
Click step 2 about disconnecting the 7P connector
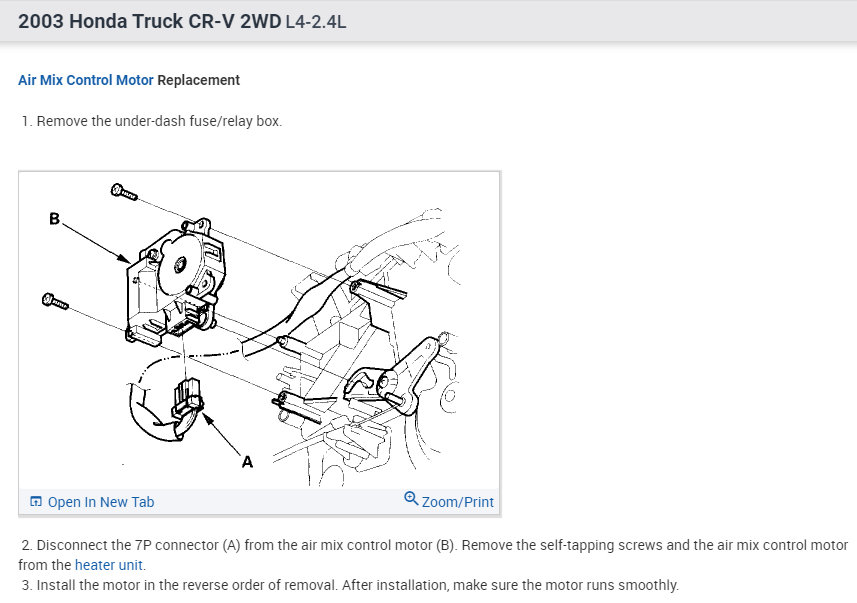(x=433, y=555)
